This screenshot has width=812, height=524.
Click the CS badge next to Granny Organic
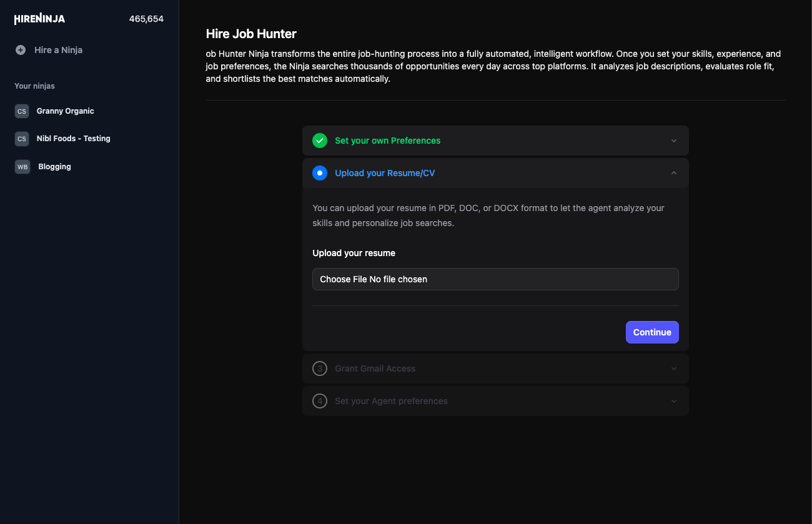22,111
